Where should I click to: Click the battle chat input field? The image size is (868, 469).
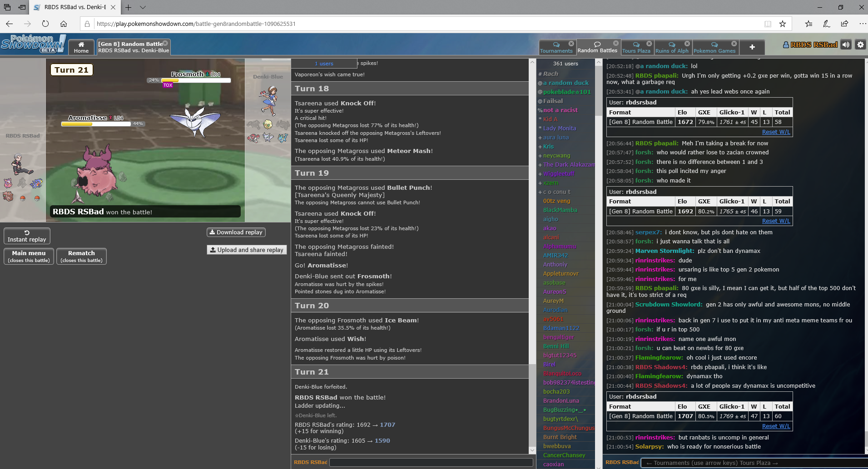coord(431,462)
